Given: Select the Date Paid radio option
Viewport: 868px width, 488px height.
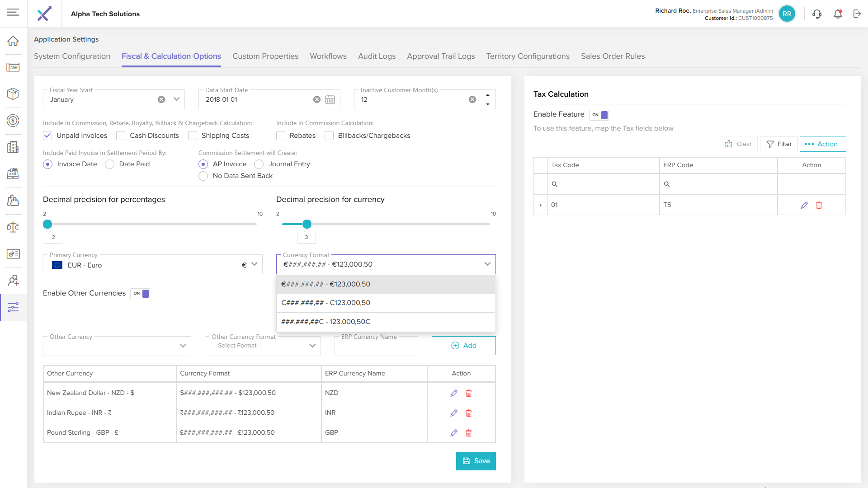Looking at the screenshot, I should tap(110, 164).
